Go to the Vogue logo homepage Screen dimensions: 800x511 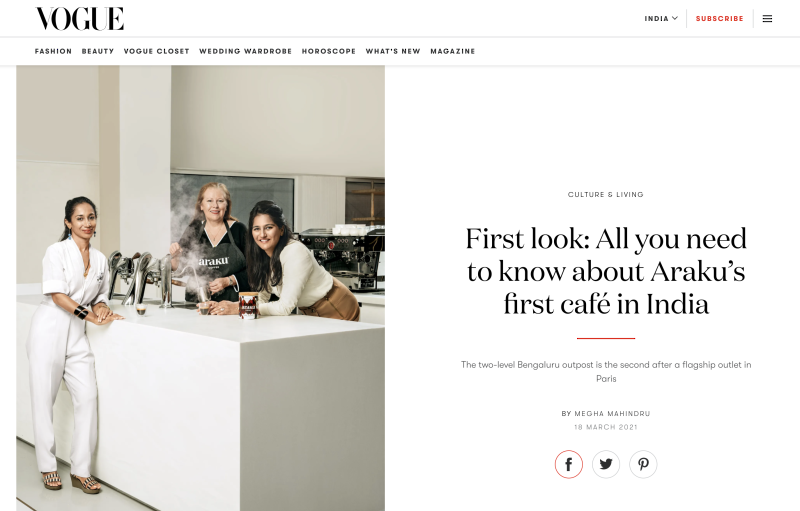pos(79,19)
